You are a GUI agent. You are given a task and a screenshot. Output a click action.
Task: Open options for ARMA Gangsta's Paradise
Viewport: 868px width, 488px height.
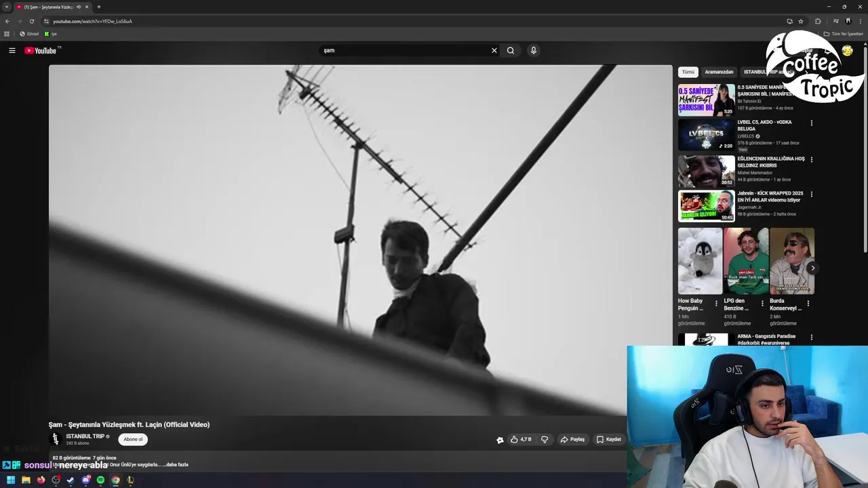coord(811,338)
